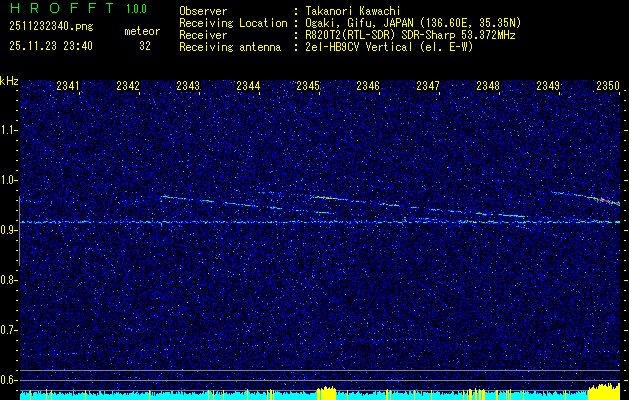Click the Receiving antenna label
This screenshot has width=629, height=400.
230,47
